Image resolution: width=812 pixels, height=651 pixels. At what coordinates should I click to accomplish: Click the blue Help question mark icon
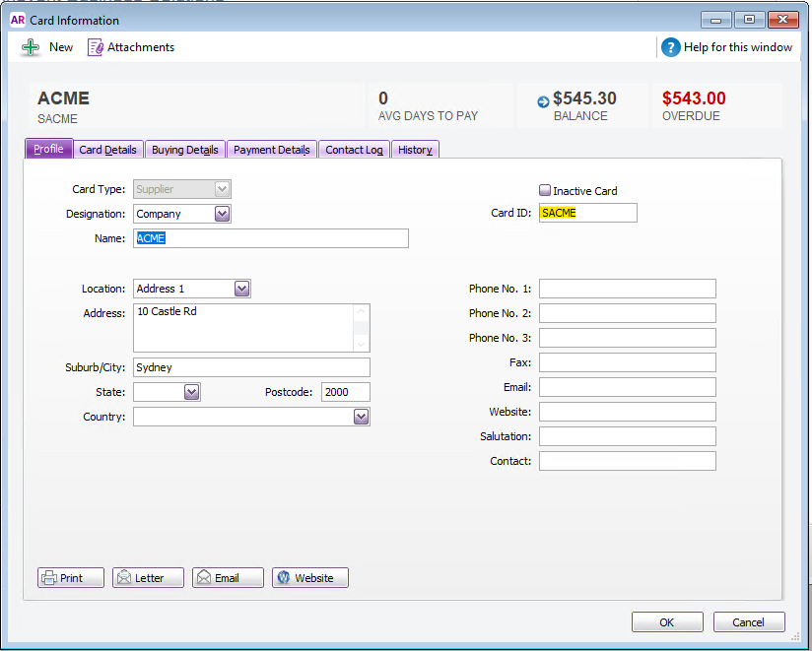(671, 47)
